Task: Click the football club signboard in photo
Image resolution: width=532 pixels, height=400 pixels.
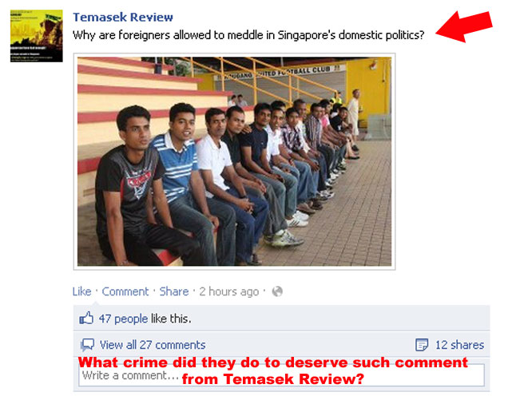Action: (x=280, y=72)
